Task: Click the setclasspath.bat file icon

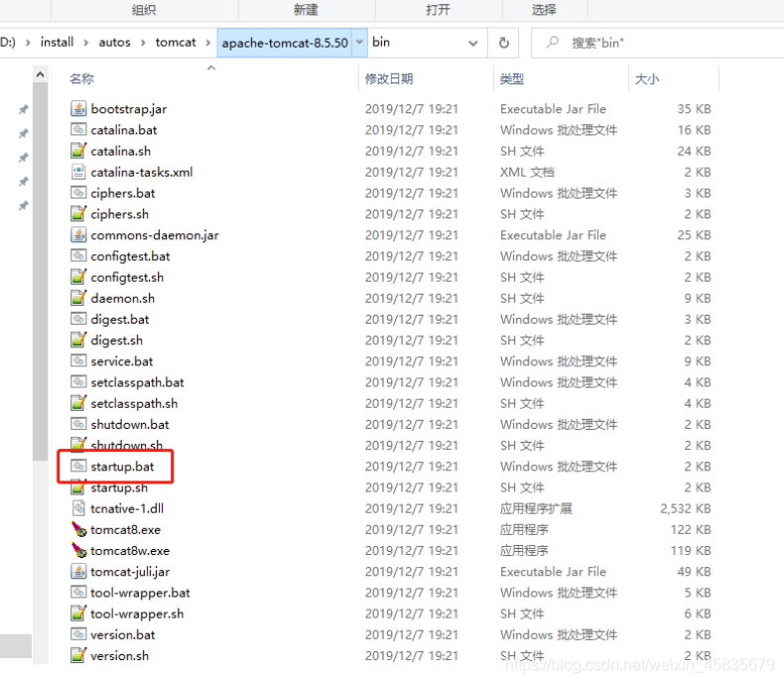Action: coord(78,381)
